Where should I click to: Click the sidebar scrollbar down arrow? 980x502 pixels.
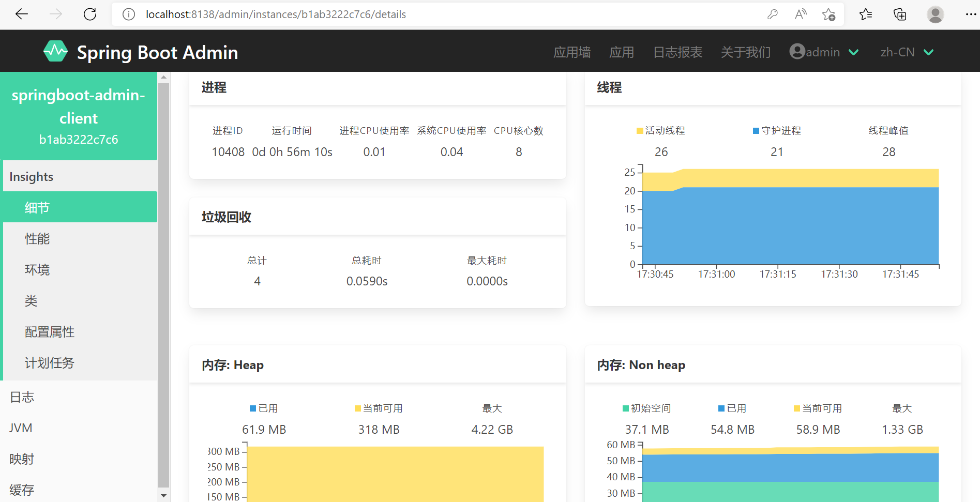pos(163,495)
